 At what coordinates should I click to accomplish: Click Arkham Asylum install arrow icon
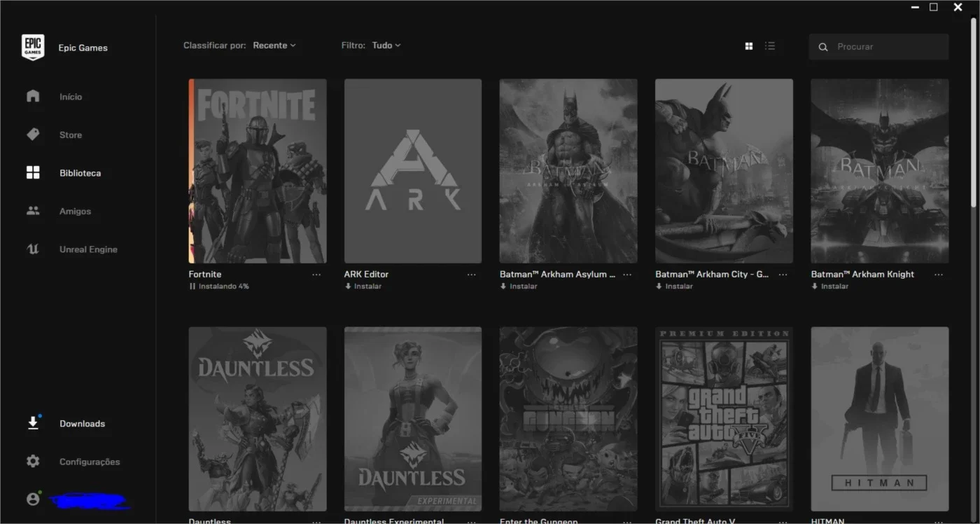(x=503, y=287)
